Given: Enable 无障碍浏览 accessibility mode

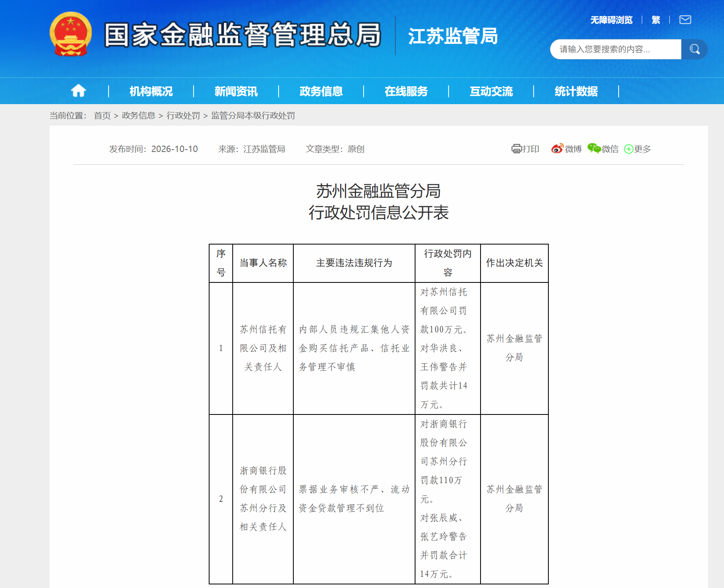Looking at the screenshot, I should click(x=611, y=20).
